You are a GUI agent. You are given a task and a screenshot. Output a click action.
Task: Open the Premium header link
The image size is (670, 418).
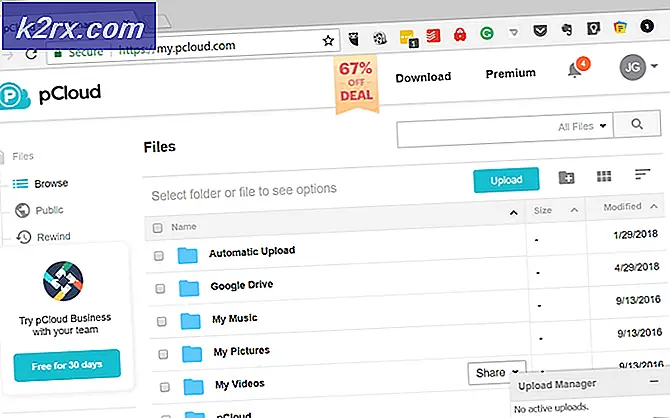pos(511,74)
